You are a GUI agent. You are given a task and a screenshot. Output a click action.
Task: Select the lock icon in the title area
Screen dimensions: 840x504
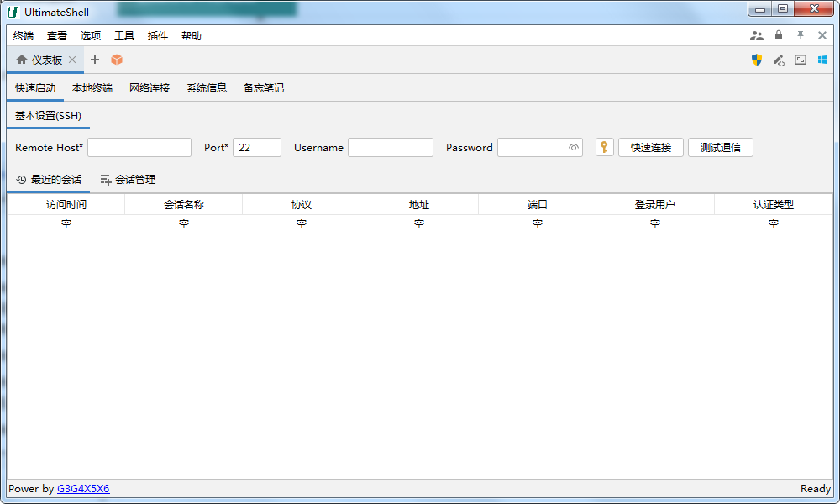(778, 35)
